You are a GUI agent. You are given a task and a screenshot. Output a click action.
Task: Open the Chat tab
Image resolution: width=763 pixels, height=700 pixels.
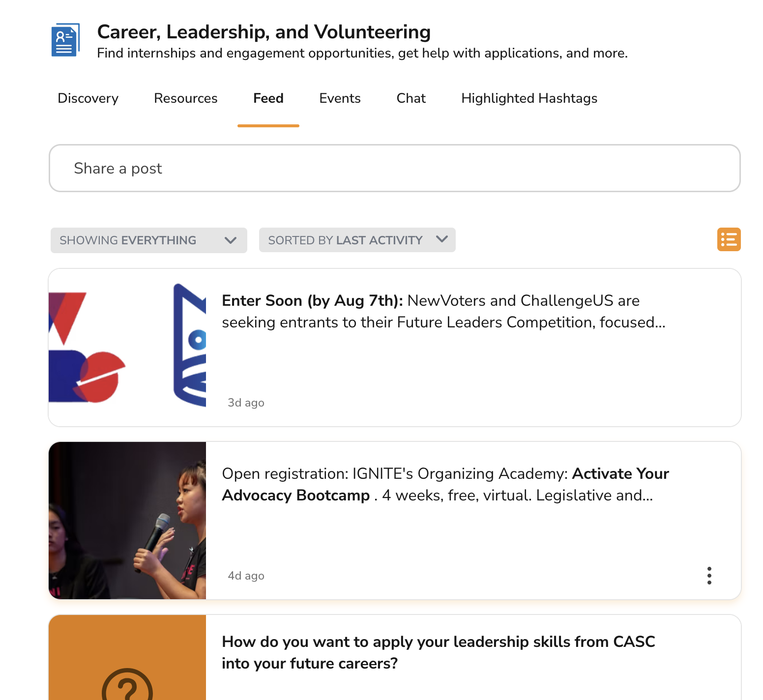click(411, 98)
